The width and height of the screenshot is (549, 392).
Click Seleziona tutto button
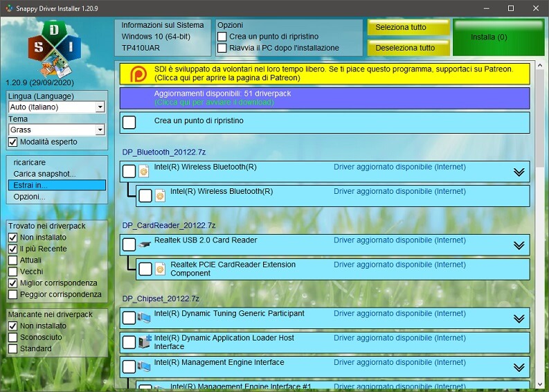pos(408,27)
